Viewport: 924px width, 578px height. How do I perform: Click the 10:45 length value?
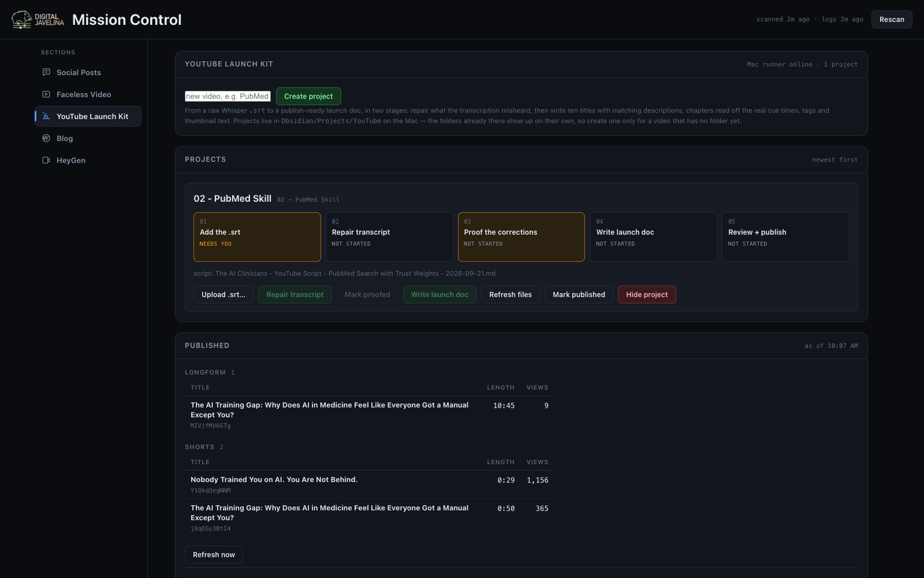[504, 406]
